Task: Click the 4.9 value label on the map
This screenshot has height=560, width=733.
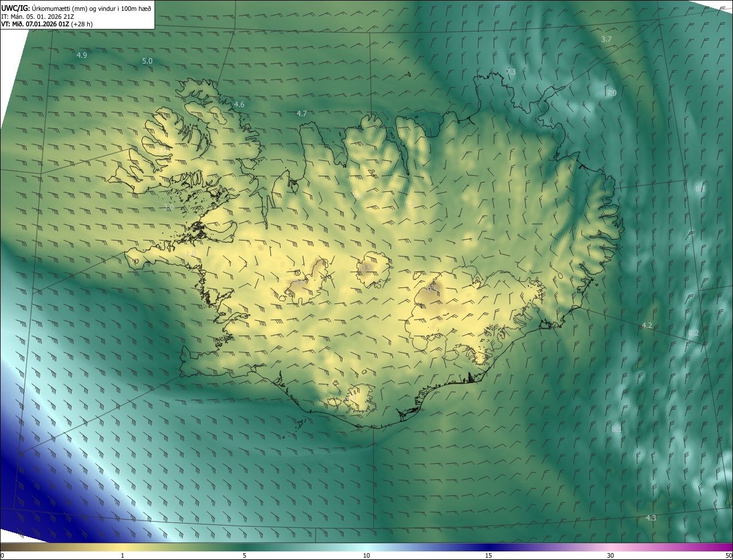Action: click(x=81, y=55)
